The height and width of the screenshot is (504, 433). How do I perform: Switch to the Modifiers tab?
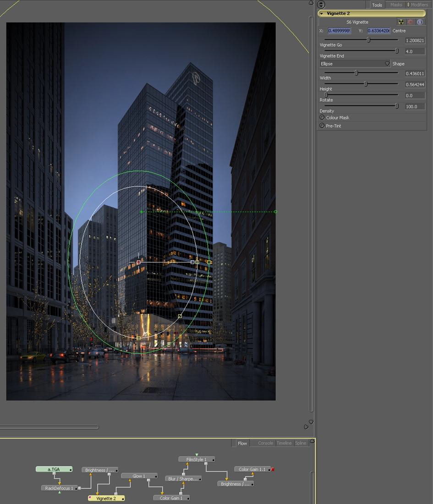pyautogui.click(x=418, y=5)
